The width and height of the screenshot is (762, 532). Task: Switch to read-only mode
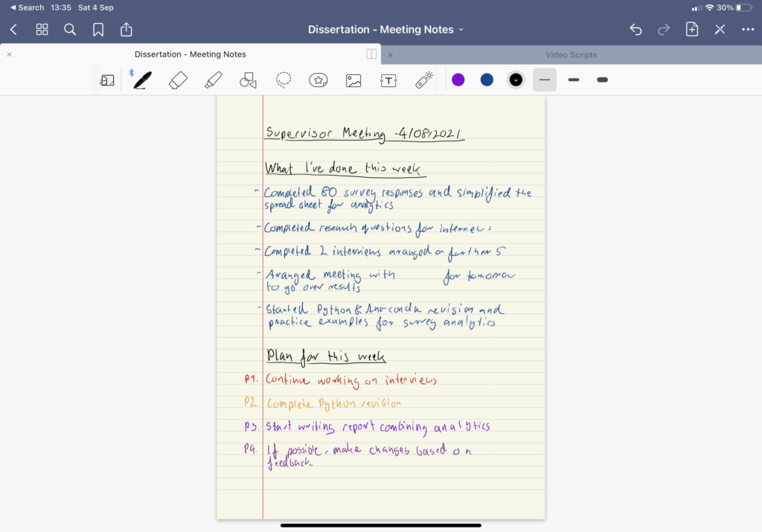coord(106,80)
